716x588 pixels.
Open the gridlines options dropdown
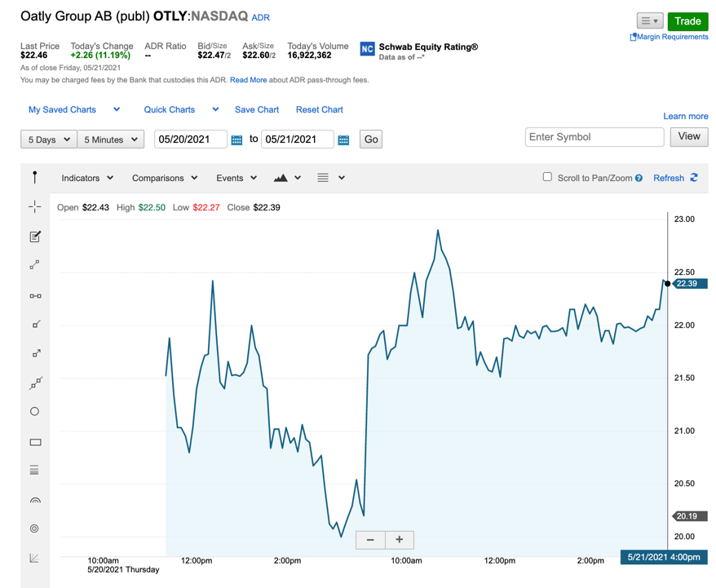[331, 178]
